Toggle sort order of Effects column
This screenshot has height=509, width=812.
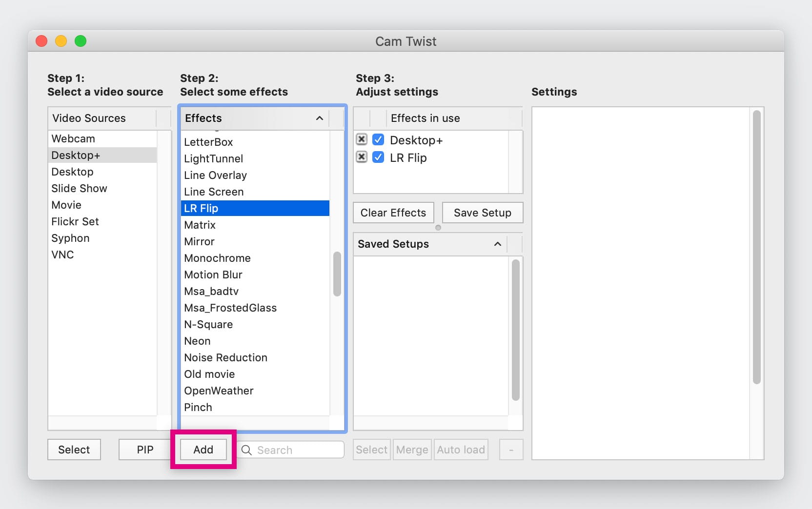(320, 118)
